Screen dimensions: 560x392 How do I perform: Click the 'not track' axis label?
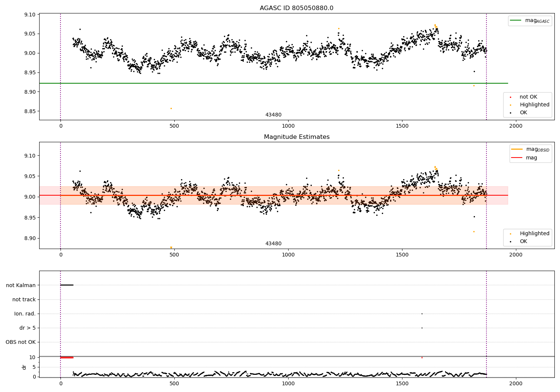[x=24, y=299]
